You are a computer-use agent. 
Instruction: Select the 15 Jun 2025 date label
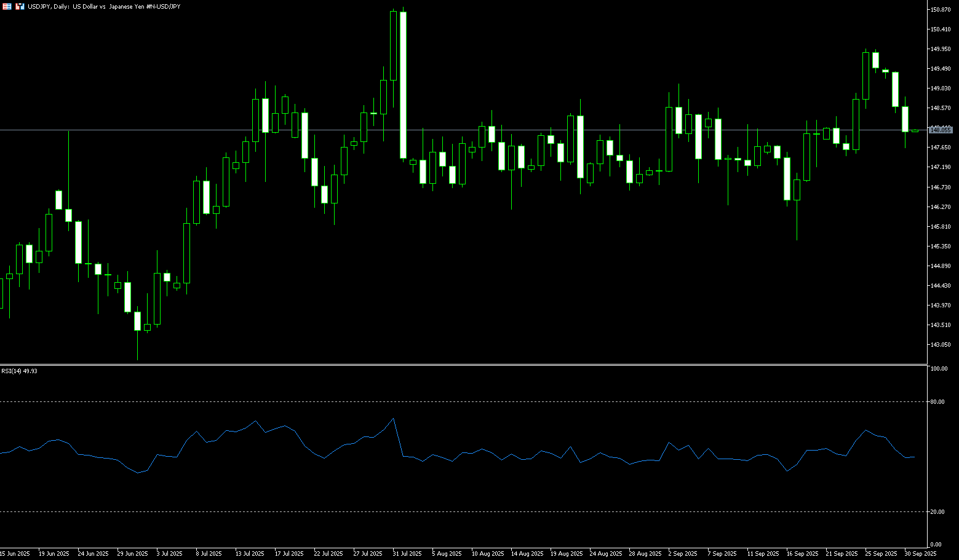15,554
